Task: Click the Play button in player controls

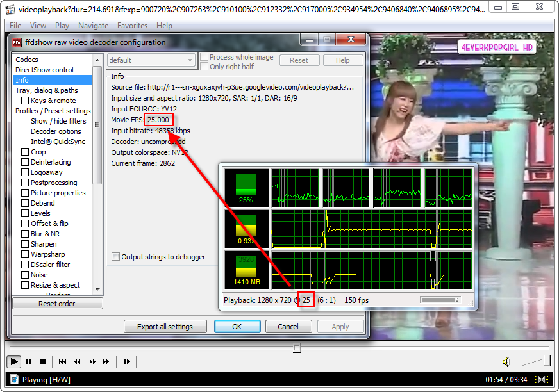Action: tap(13, 362)
